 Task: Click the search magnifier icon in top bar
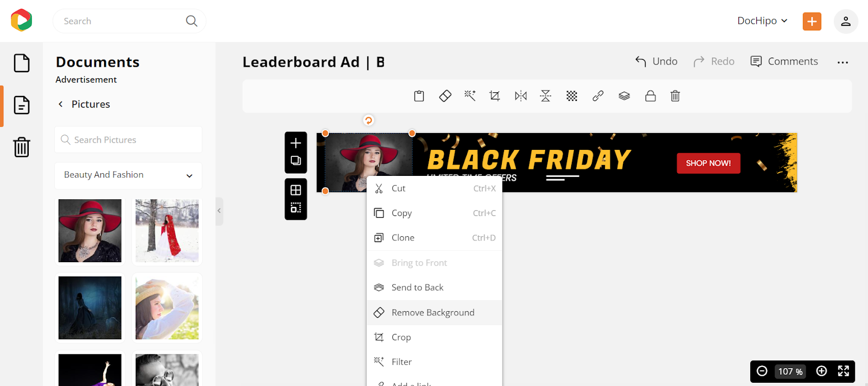click(192, 21)
